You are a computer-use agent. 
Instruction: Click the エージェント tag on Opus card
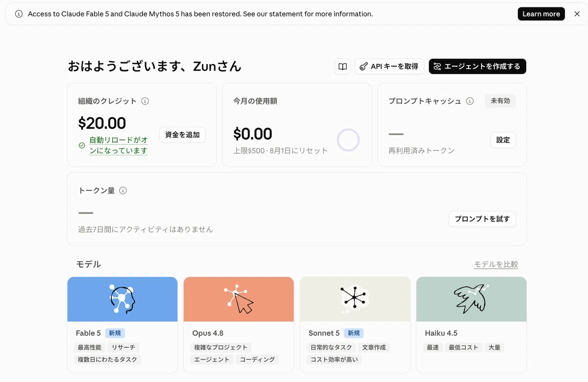pos(212,359)
